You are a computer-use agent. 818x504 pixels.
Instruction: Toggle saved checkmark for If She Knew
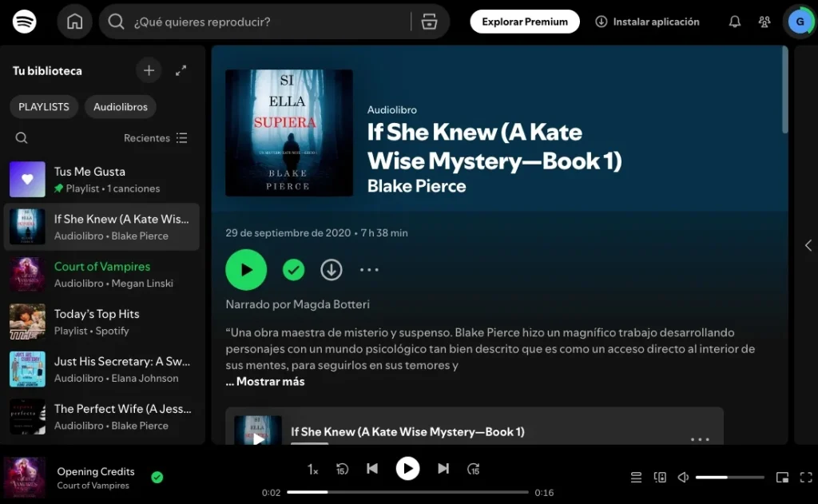pos(294,270)
